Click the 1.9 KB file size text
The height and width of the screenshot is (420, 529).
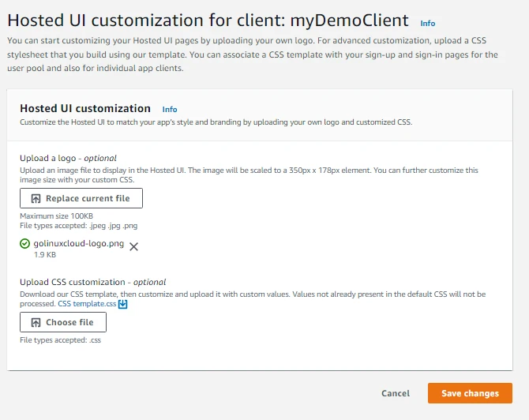pyautogui.click(x=44, y=256)
